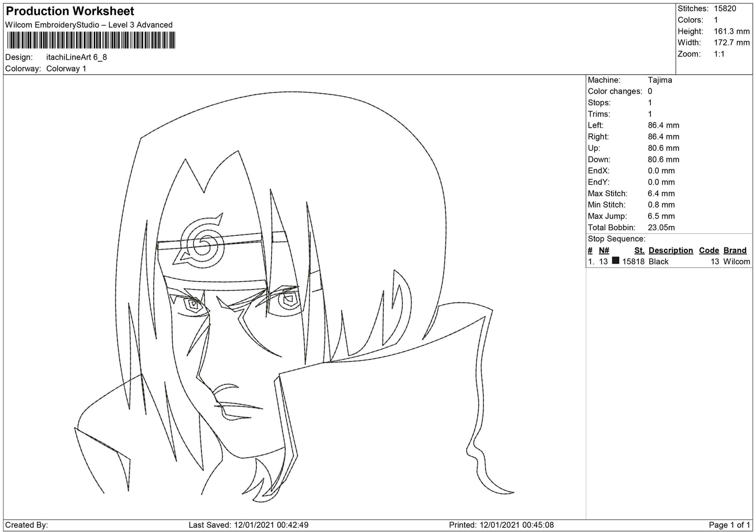The image size is (756, 532).
Task: Click the "Black" description in stop sequence
Action: click(659, 262)
